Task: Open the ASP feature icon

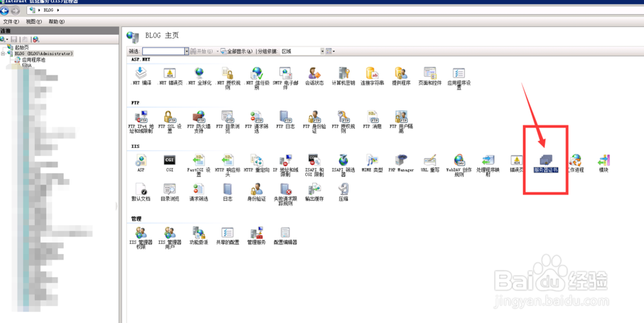Action: pyautogui.click(x=141, y=163)
